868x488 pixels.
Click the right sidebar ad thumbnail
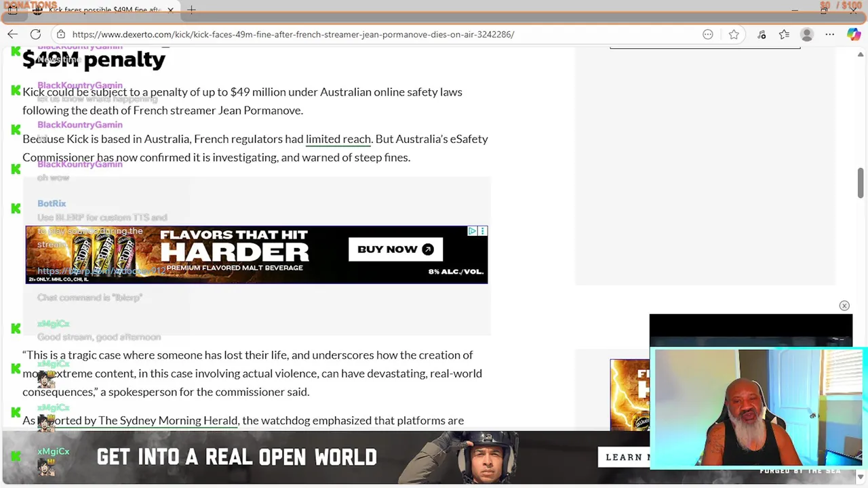[x=629, y=395]
